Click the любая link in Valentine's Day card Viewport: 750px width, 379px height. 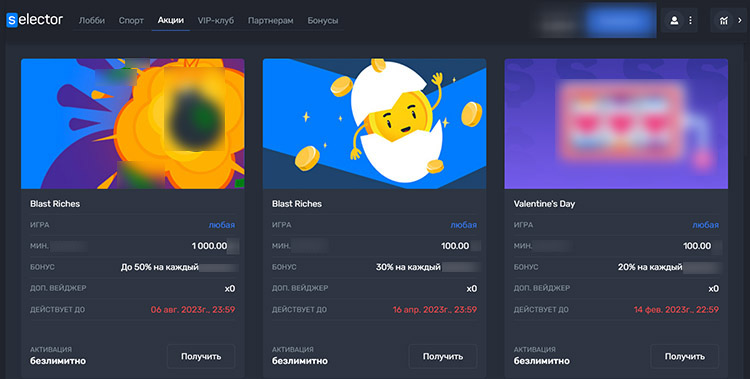[x=706, y=225]
